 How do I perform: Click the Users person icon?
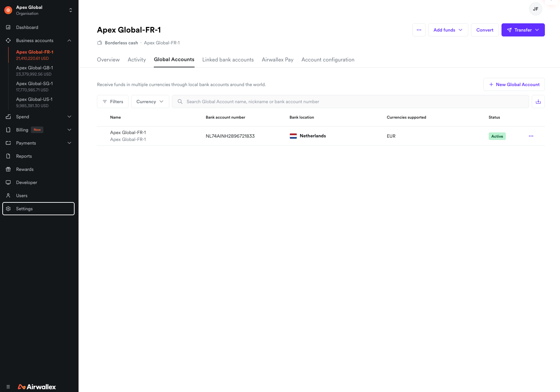pyautogui.click(x=8, y=196)
